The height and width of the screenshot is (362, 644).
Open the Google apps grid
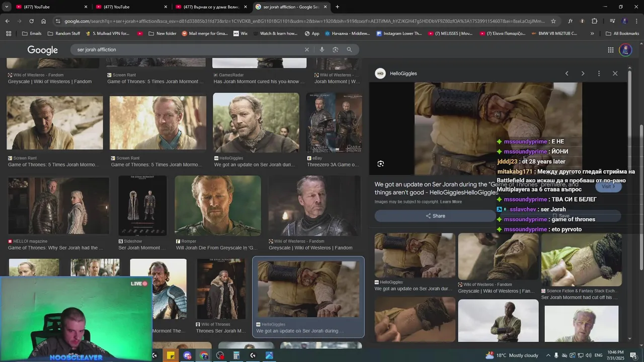tap(610, 50)
